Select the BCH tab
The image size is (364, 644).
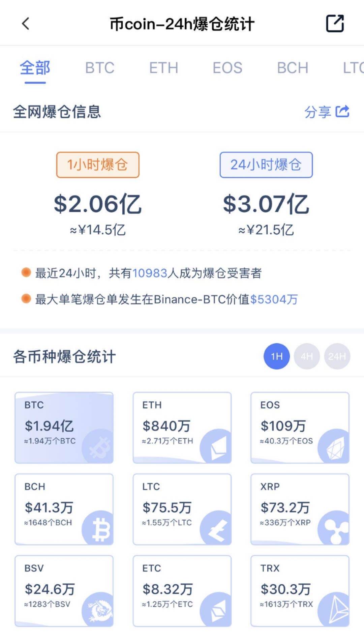(293, 68)
